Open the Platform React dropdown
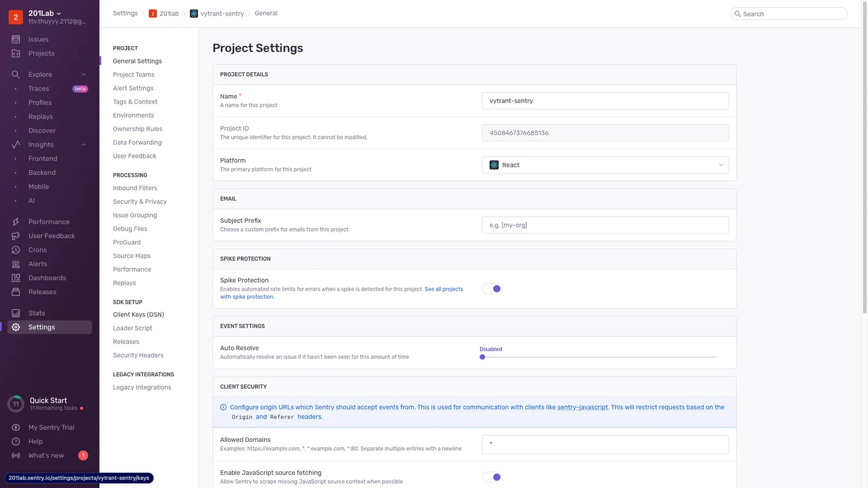This screenshot has width=868, height=488. coord(605,165)
